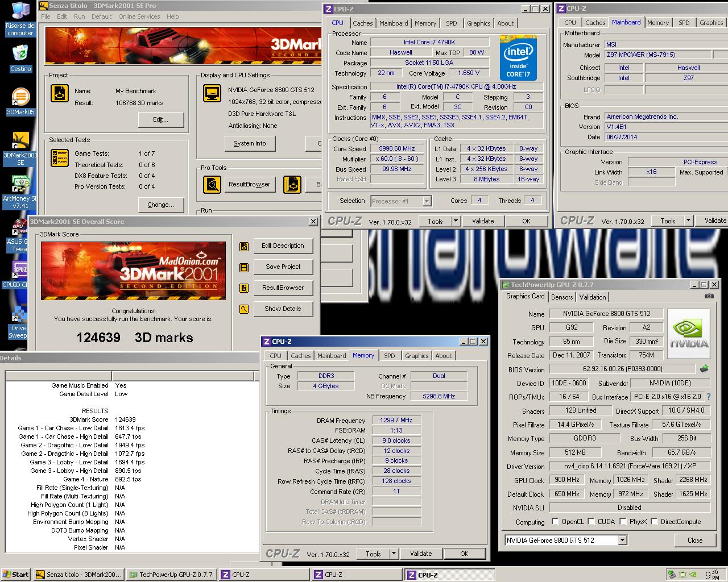
Task: Click Show Details button in score dialog
Action: point(283,309)
